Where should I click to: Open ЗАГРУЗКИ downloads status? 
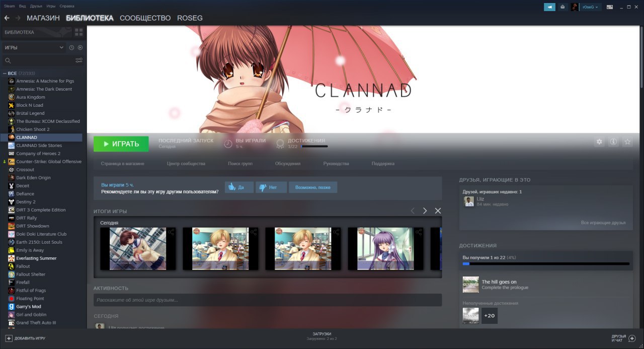click(322, 336)
